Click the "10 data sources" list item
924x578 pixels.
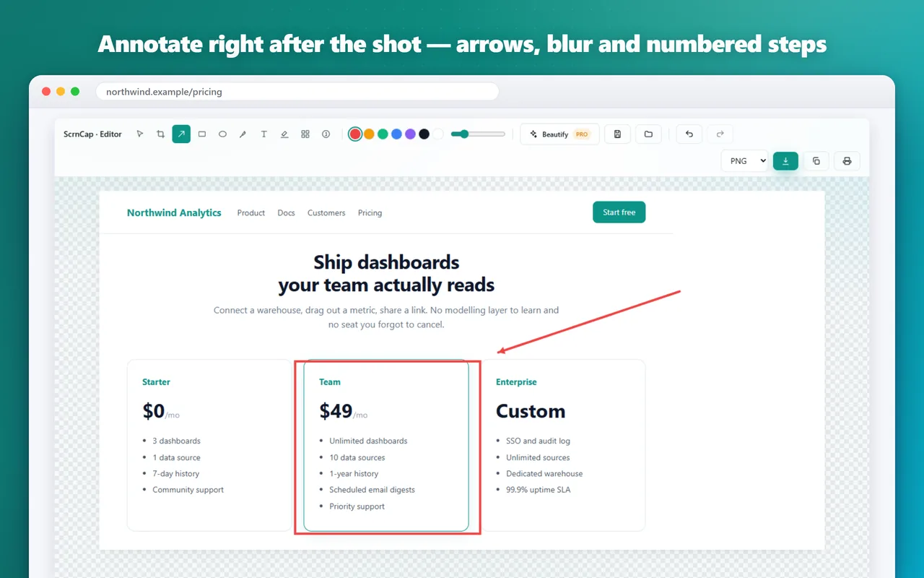point(357,457)
